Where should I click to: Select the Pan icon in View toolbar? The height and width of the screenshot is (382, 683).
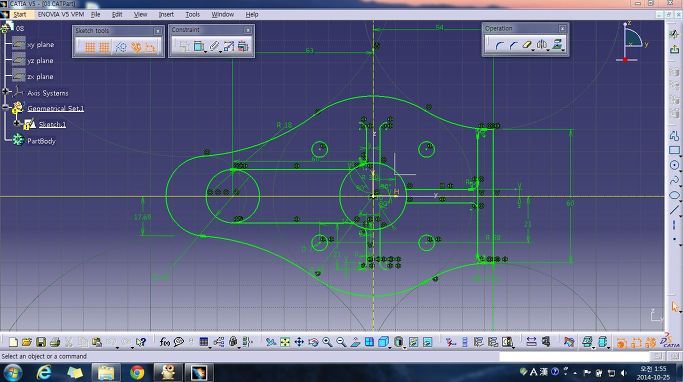[299, 342]
